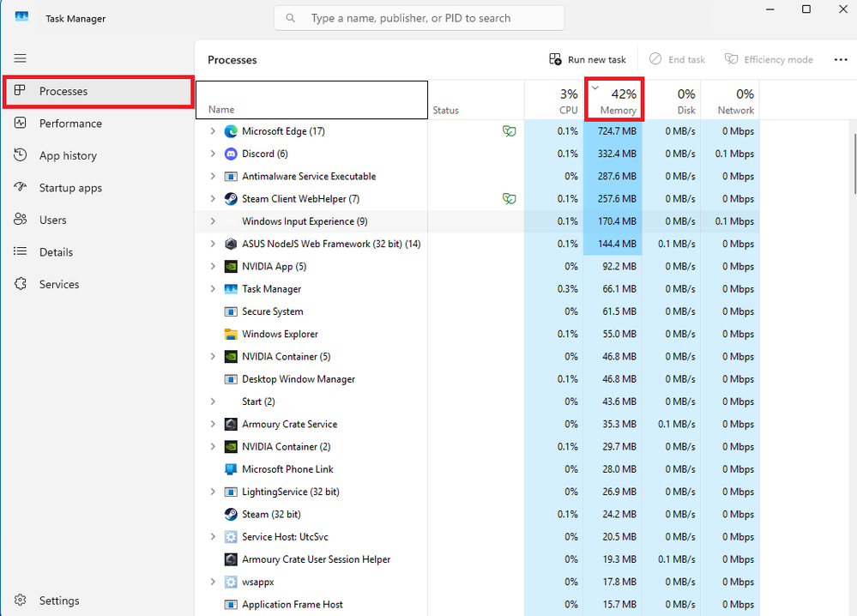857x616 pixels.
Task: Click the Application Frame Host icon
Action: (x=231, y=605)
